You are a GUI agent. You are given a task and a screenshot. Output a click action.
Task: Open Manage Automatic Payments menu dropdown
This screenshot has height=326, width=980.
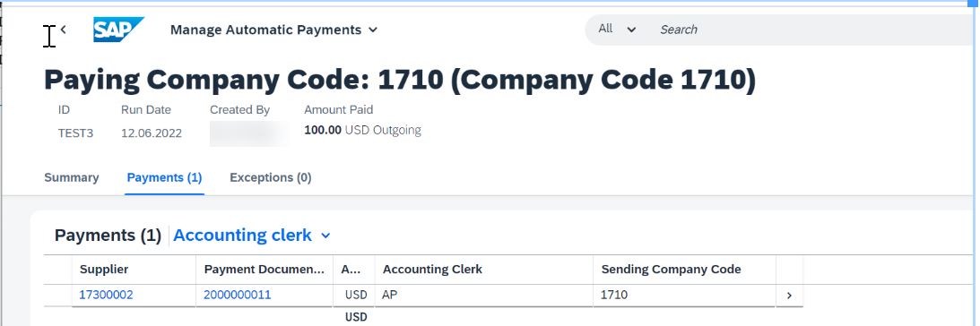[x=273, y=30]
